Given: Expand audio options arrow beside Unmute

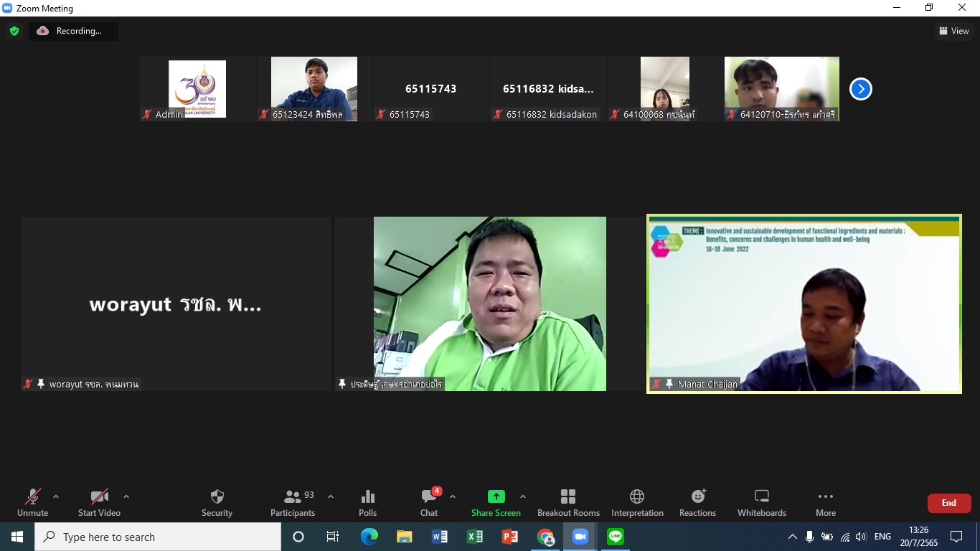Looking at the screenshot, I should [56, 496].
